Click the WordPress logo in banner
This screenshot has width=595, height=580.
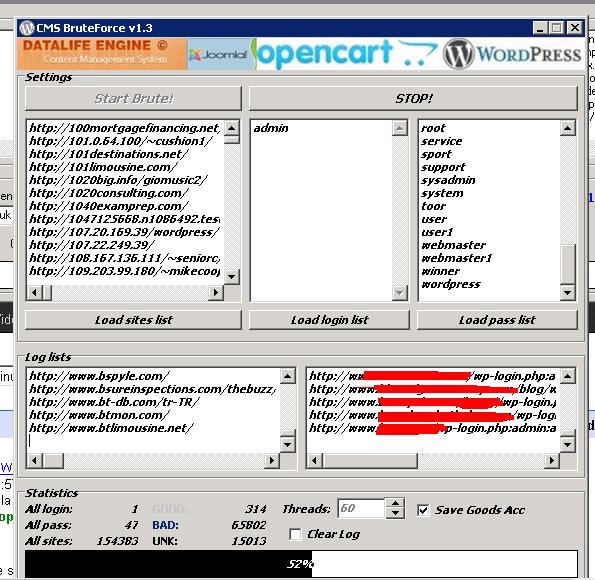512,54
